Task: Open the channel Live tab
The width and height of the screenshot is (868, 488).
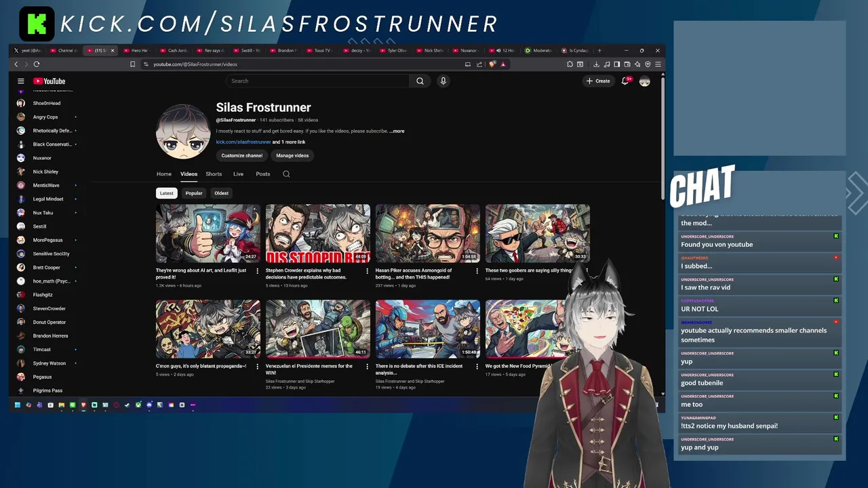Action: [x=238, y=174]
